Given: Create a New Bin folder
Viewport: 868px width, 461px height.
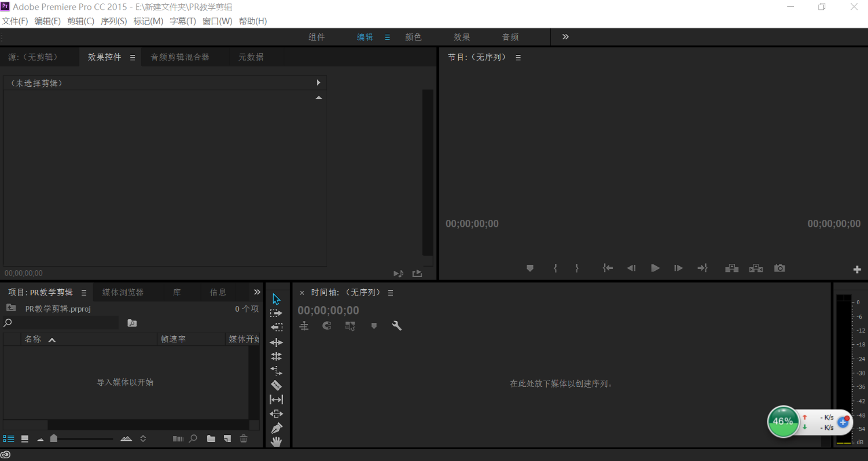Looking at the screenshot, I should coord(211,439).
